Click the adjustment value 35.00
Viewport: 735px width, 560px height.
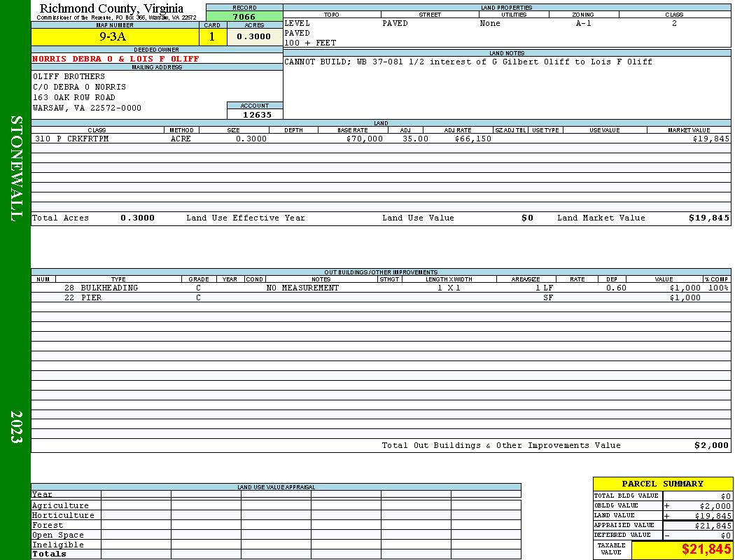(415, 139)
